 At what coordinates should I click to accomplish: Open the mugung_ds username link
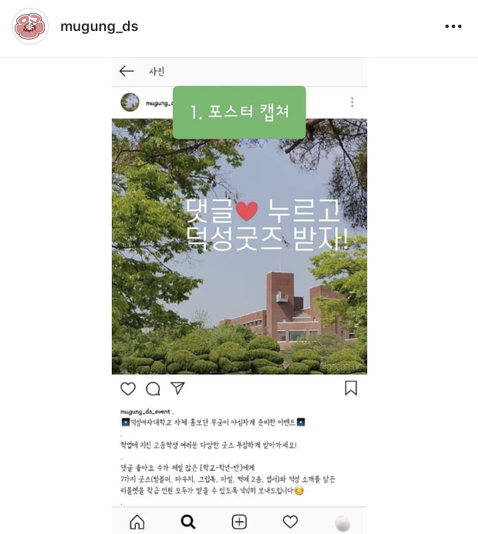pos(99,27)
